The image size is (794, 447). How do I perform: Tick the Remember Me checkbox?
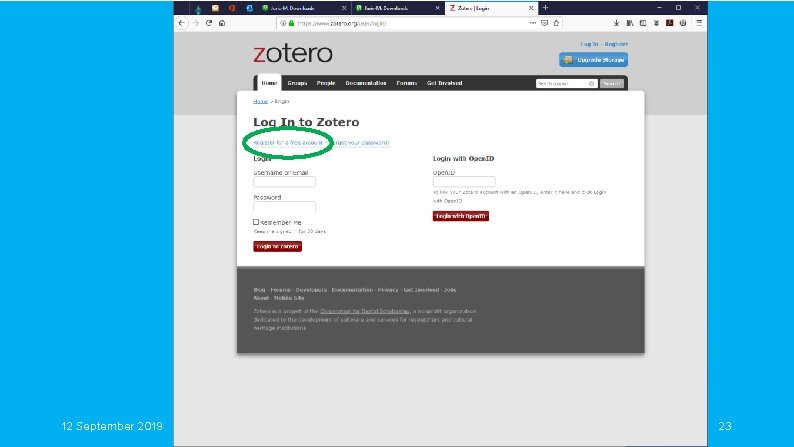pyautogui.click(x=256, y=222)
